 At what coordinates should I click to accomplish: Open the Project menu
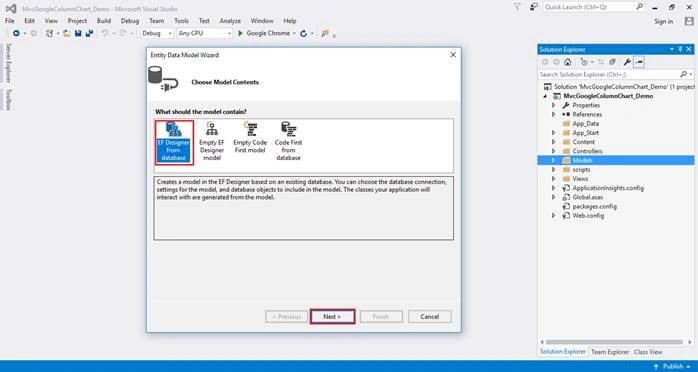(x=77, y=21)
